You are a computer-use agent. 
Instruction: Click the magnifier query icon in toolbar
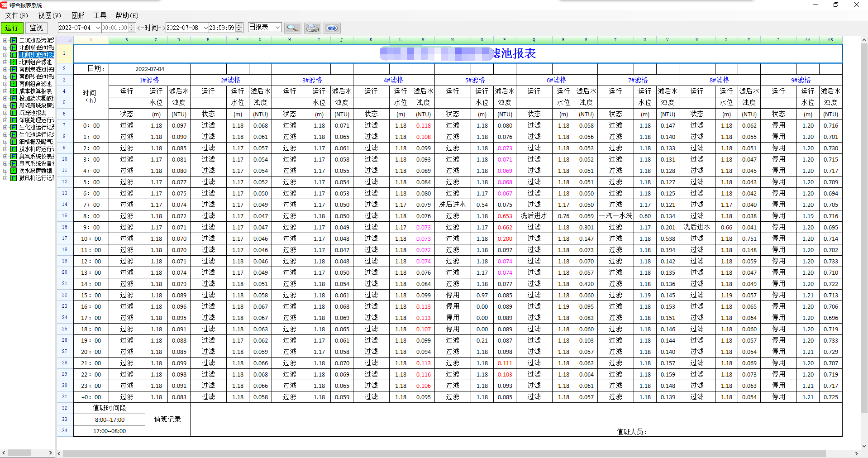(x=292, y=28)
